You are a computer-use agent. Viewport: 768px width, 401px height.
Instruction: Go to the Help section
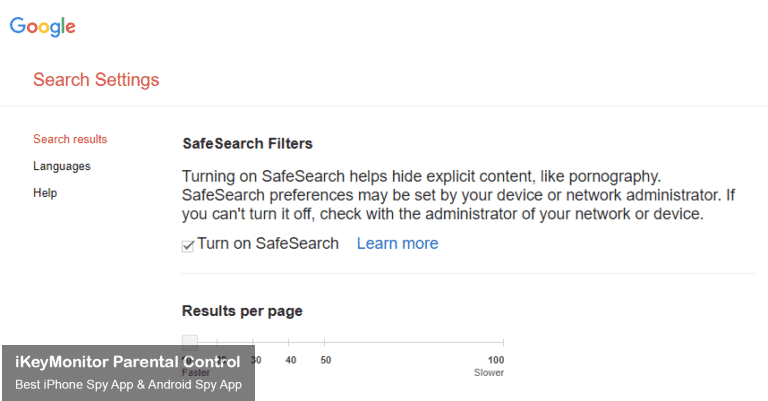(x=45, y=193)
